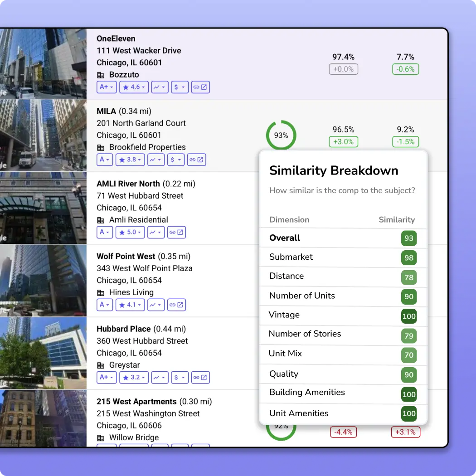The width and height of the screenshot is (476, 476).
Task: Click the -0.6% badge for OneEleven
Action: click(405, 69)
